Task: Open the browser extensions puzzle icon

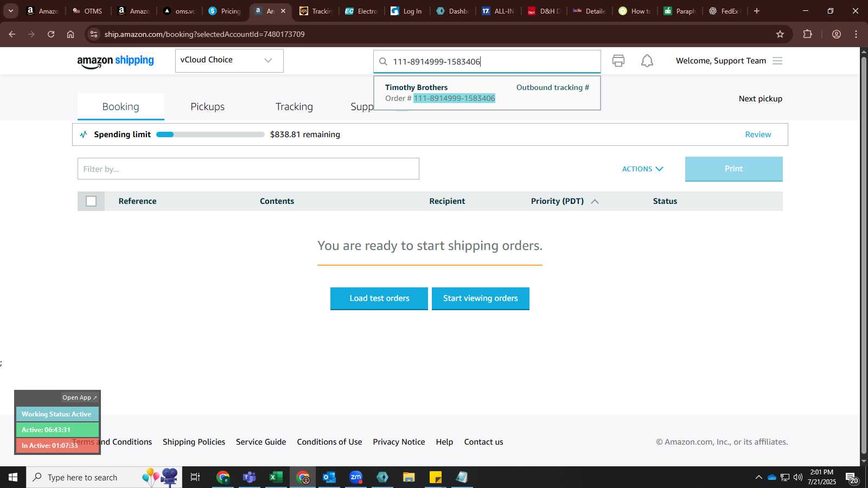Action: pos(808,34)
